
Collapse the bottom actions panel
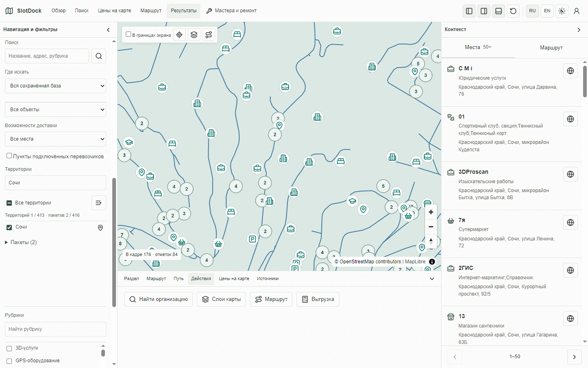(432, 279)
